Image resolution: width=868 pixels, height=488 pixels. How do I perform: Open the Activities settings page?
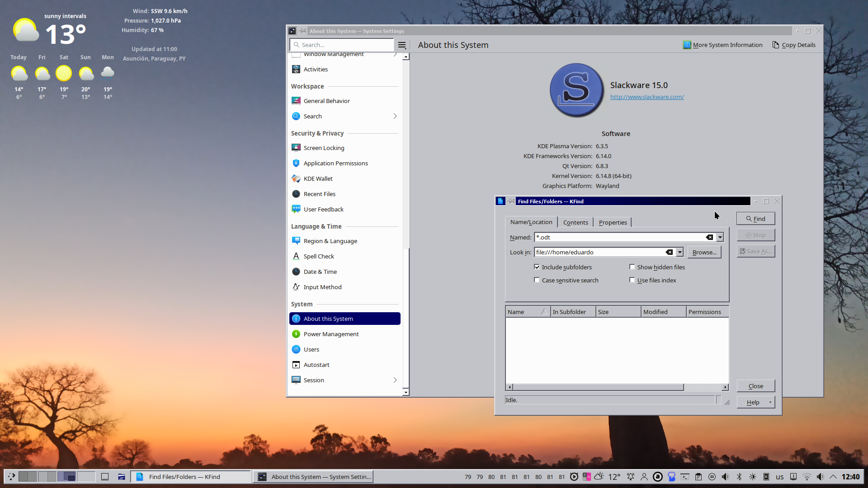pyautogui.click(x=344, y=69)
